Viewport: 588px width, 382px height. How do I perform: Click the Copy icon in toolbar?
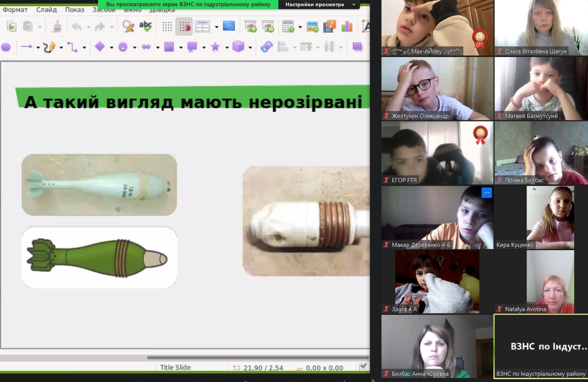[x=11, y=27]
